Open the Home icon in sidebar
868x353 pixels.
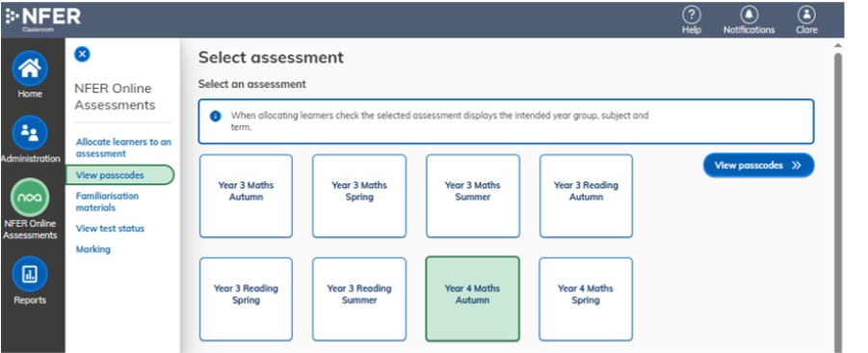(30, 68)
